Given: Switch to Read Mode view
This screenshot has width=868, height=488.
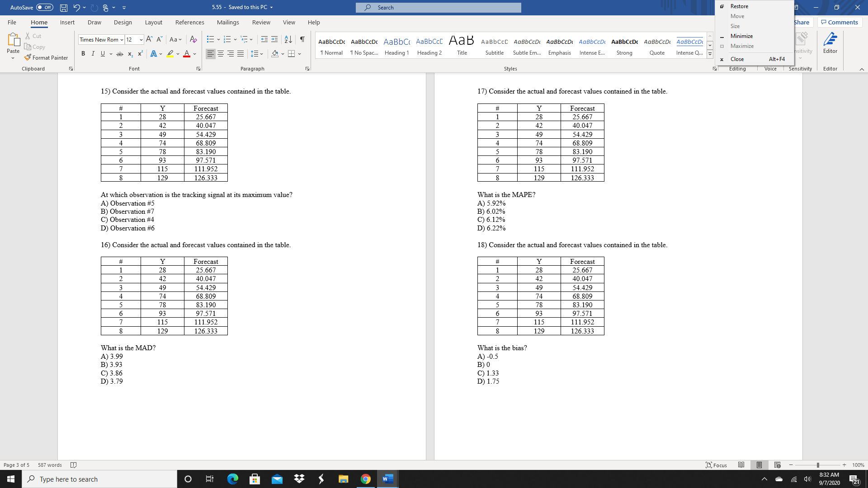Looking at the screenshot, I should pos(741,465).
